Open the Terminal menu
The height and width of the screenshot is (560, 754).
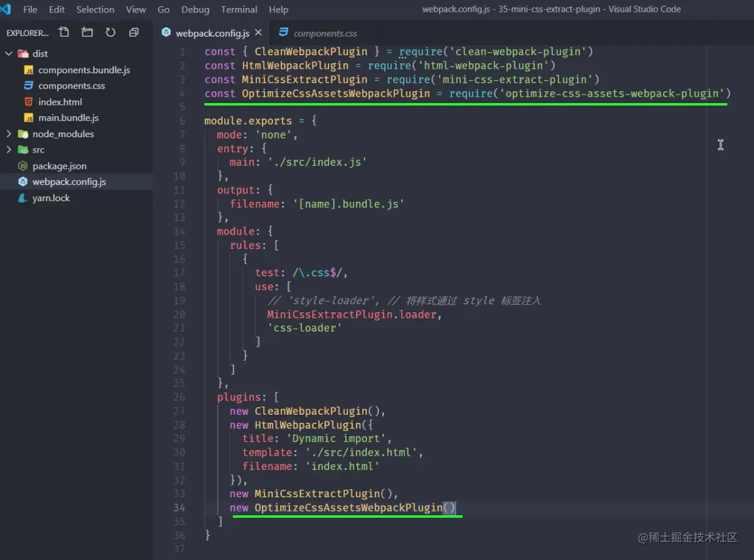click(239, 9)
